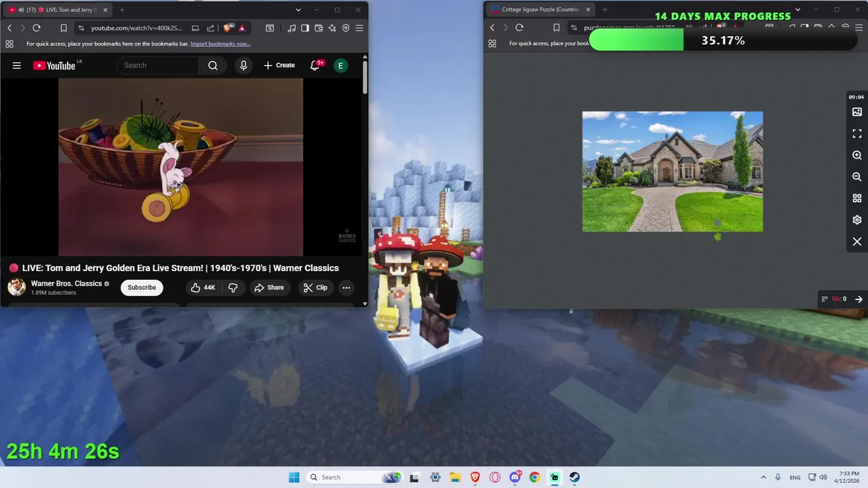
Task: Open Brave VPN shield icon
Action: tap(346, 28)
